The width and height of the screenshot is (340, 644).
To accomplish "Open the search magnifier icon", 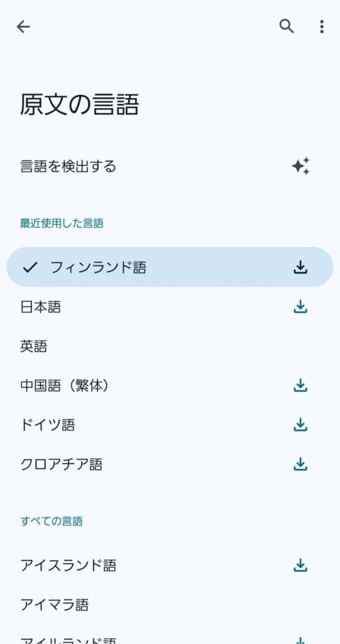I will click(x=287, y=26).
